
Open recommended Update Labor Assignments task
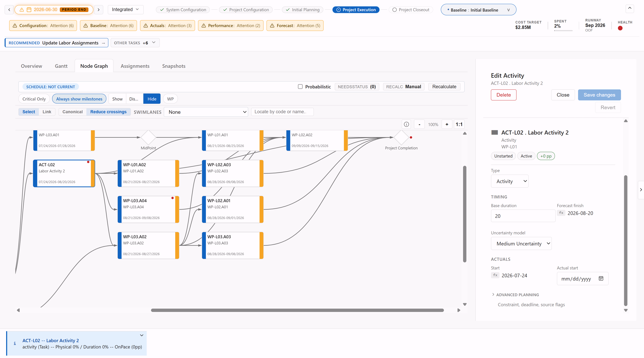click(57, 43)
